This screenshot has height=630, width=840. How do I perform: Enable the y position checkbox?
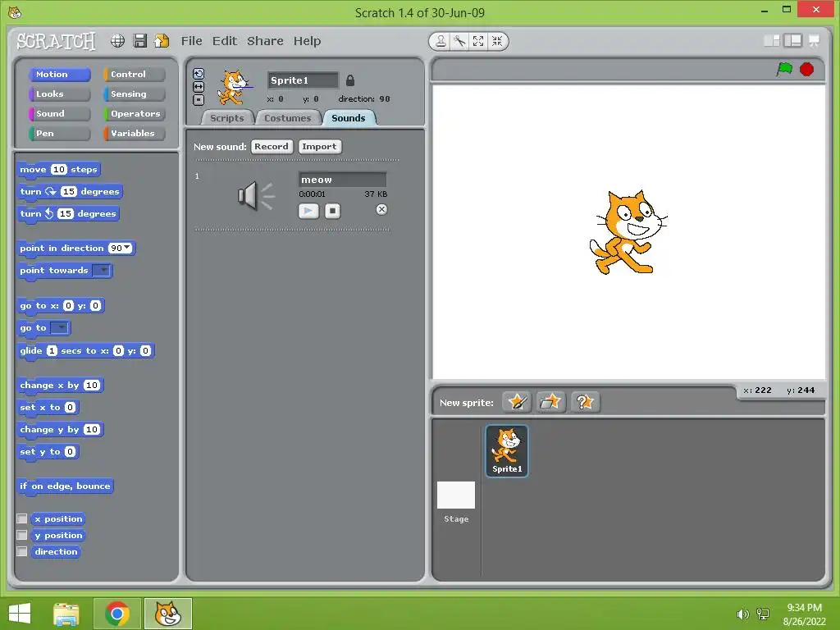pos(22,535)
